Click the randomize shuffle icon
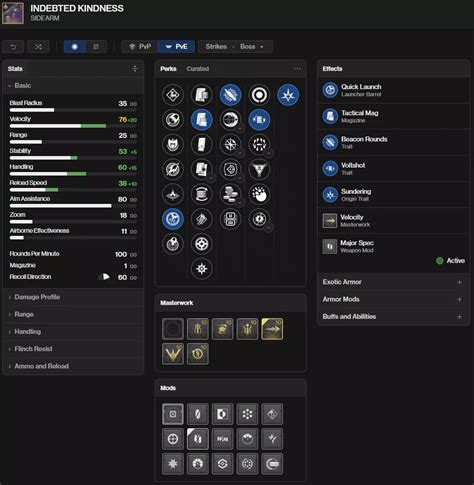 click(38, 47)
